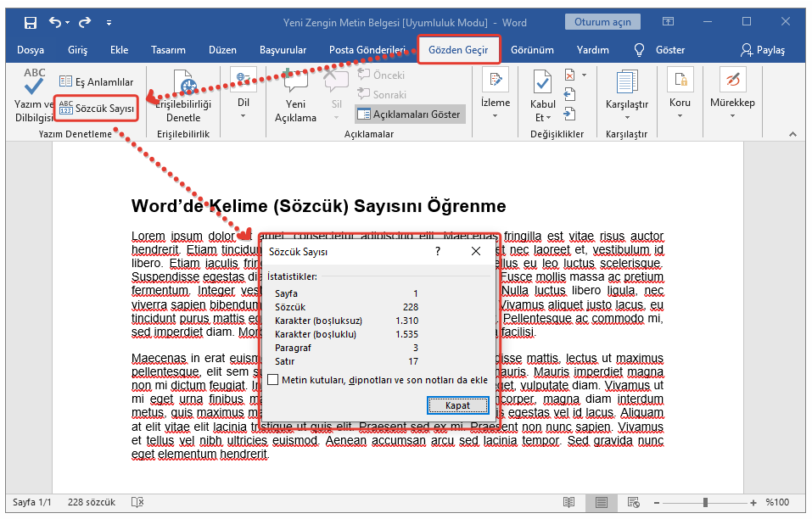Toggle Açıklamaları Göster comments display
This screenshot has width=812, height=519.
point(409,114)
